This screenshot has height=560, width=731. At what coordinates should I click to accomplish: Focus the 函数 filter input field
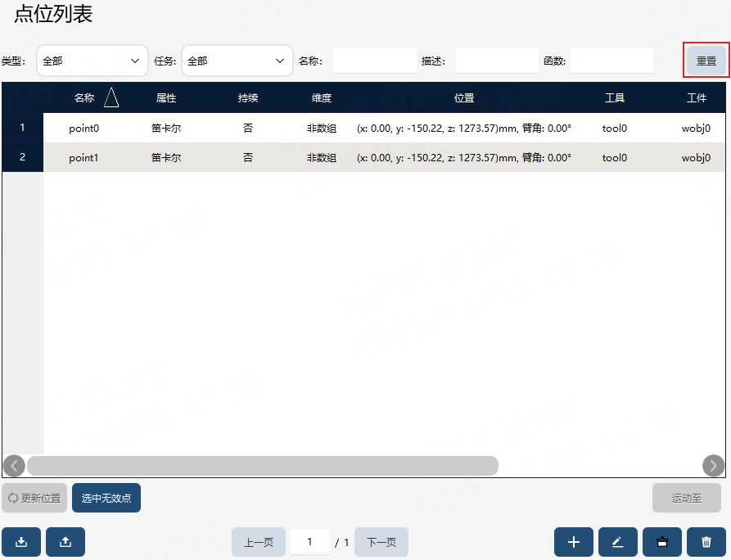[x=611, y=61]
